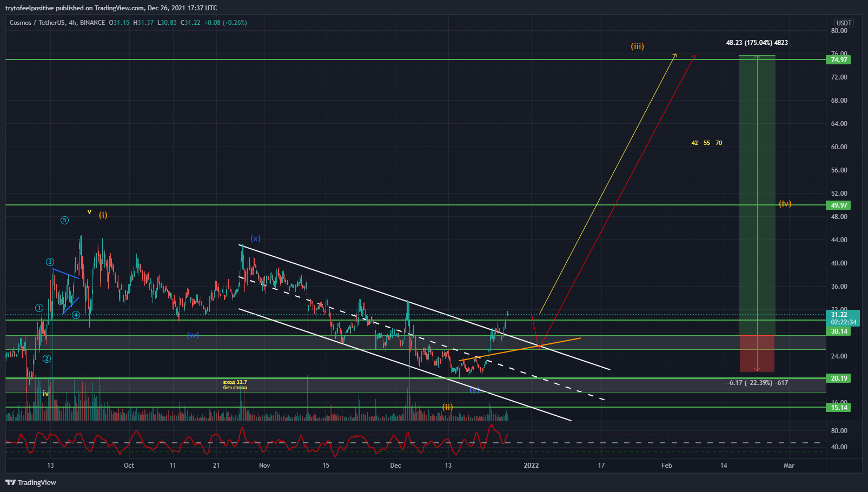
Task: Click the 02:22:34 countdown timer label
Action: point(843,322)
